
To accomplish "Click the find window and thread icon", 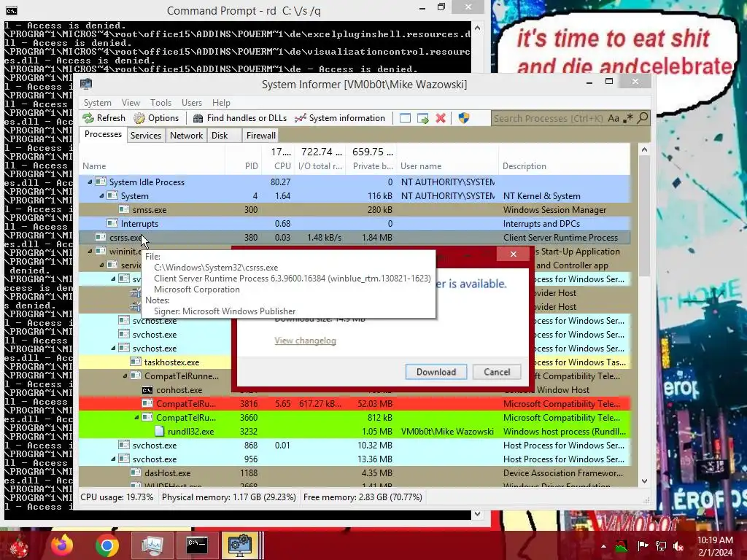I will point(422,118).
